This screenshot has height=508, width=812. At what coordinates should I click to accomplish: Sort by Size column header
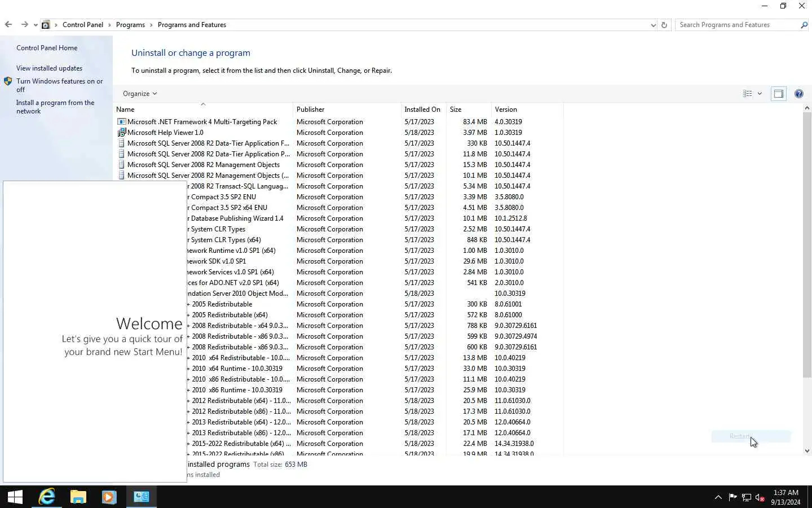tap(468, 110)
